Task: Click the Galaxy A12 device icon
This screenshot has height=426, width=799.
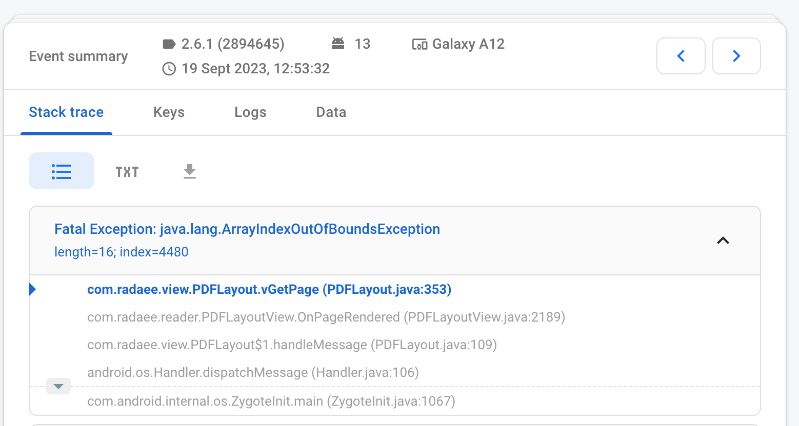Action: tap(419, 44)
